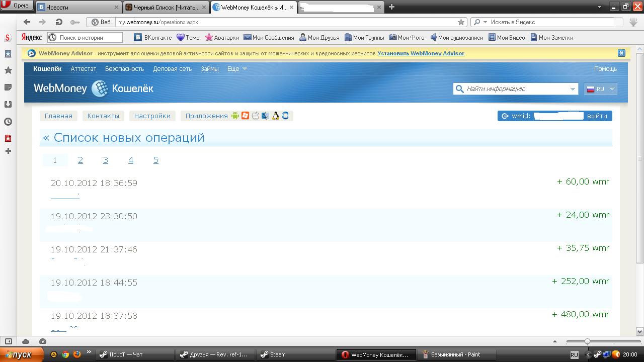Open the downloads arrow icon beside Yandex search
Viewport: 644px width, 362px height.
633,22
